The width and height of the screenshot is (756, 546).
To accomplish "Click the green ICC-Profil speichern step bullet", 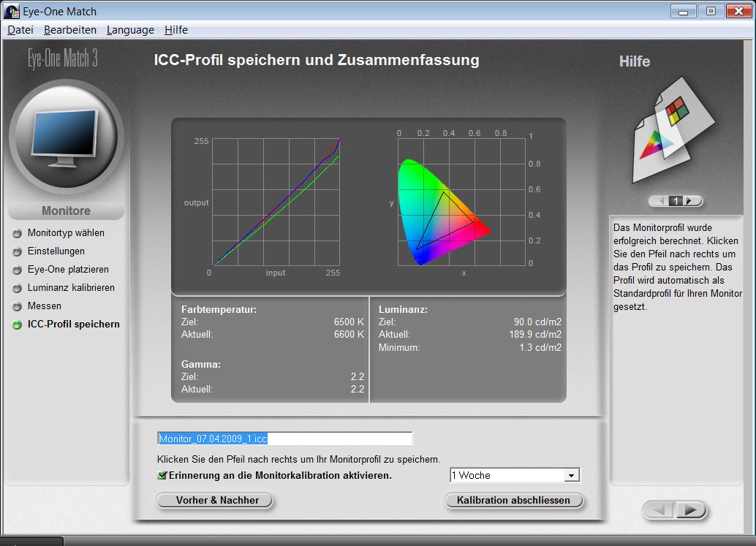I will [18, 325].
